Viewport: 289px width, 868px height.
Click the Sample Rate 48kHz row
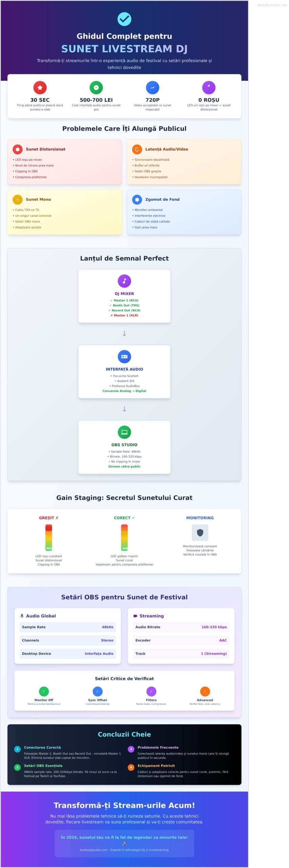coord(68,627)
